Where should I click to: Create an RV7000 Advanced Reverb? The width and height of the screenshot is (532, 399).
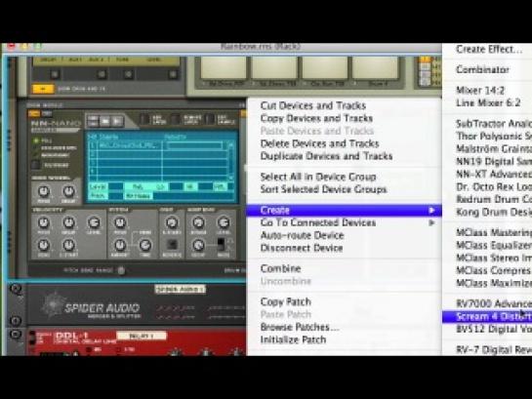coord(494,303)
